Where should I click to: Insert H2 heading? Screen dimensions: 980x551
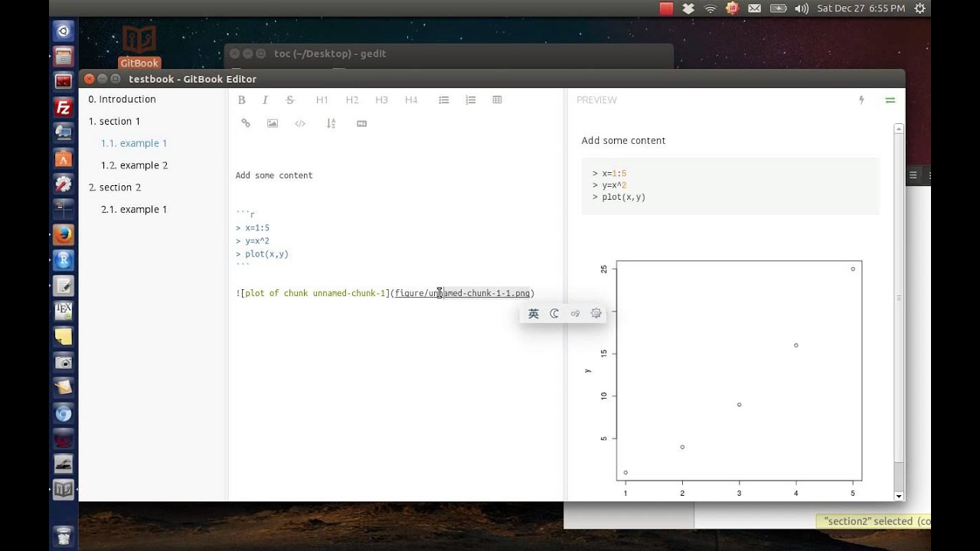[352, 100]
